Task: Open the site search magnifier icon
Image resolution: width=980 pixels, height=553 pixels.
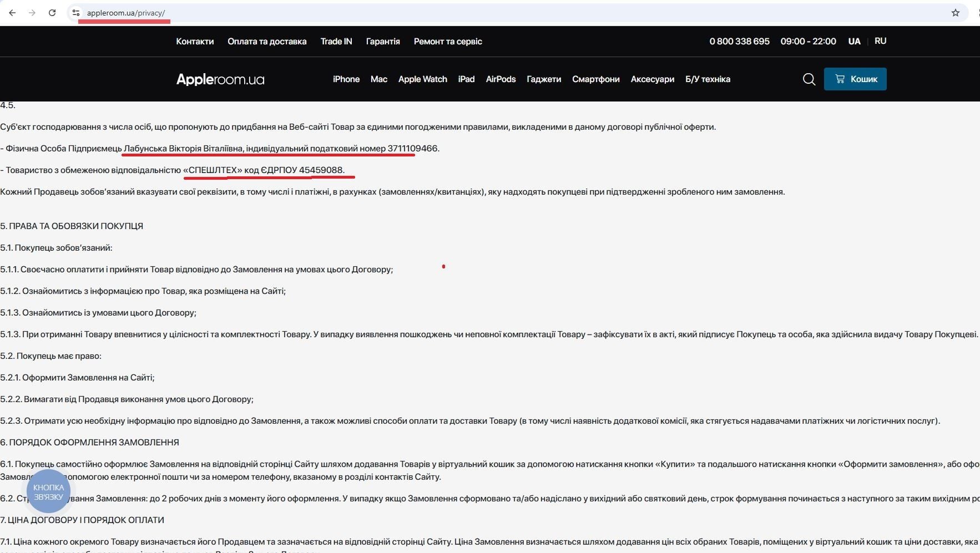Action: [809, 79]
